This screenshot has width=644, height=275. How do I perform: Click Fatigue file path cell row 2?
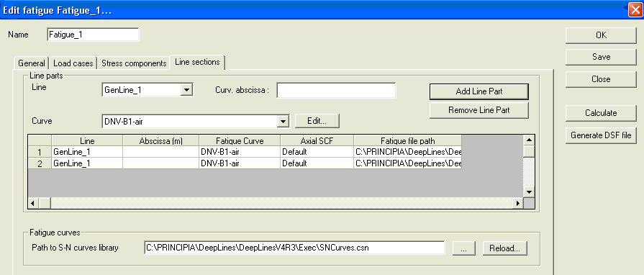[408, 163]
